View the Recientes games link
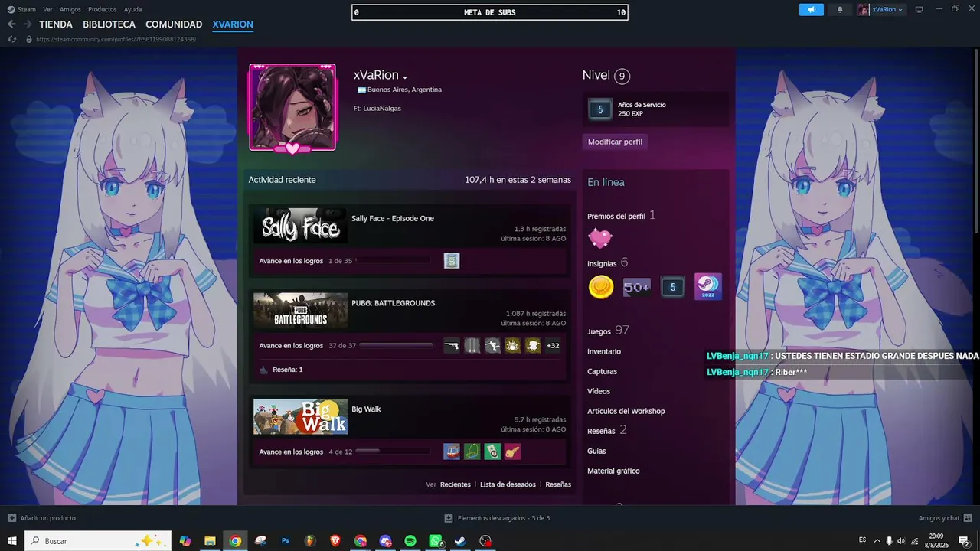The width and height of the screenshot is (980, 551). pos(456,484)
